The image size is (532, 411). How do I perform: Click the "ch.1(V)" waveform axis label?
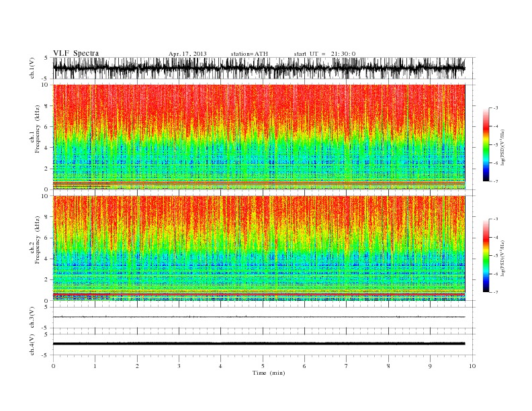point(32,68)
